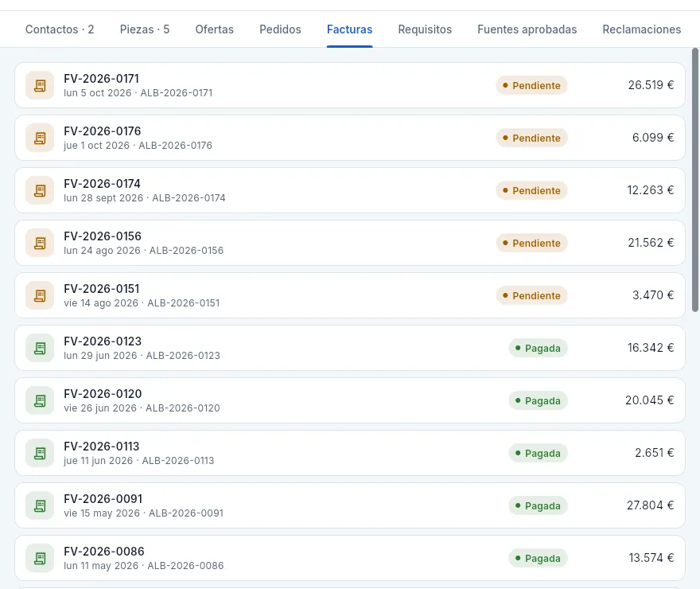Click the invoice icon for FV-2026-0151

40,295
